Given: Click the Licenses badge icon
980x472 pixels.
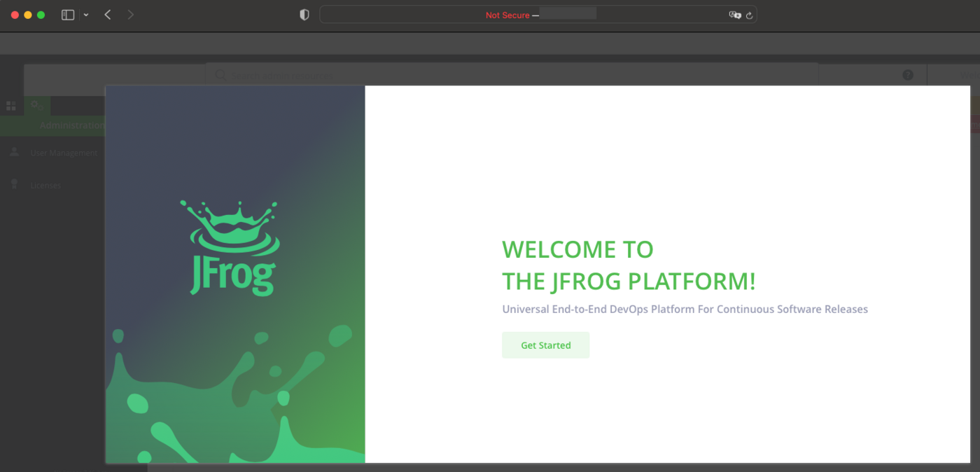Looking at the screenshot, I should pos(15,184).
